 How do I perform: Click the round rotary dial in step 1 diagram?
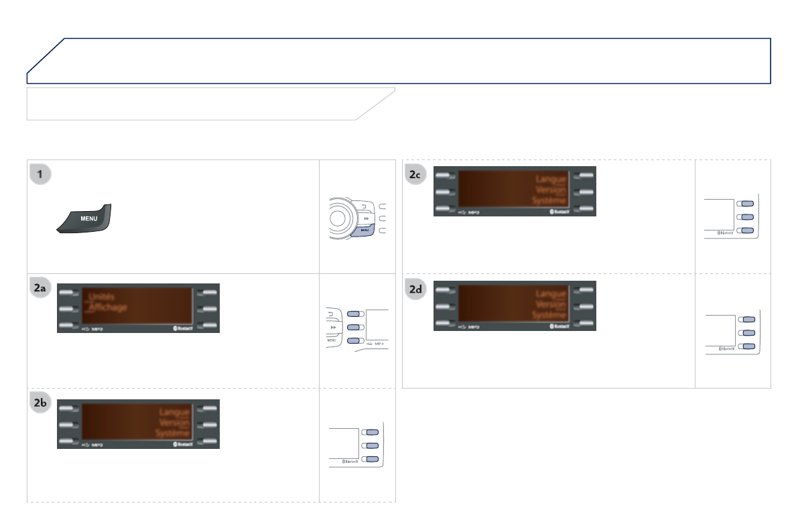click(339, 218)
